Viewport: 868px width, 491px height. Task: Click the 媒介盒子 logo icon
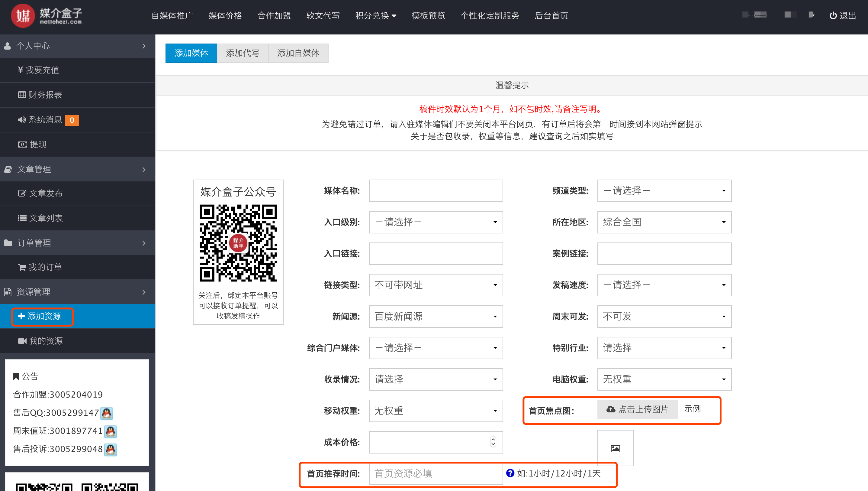click(x=23, y=15)
